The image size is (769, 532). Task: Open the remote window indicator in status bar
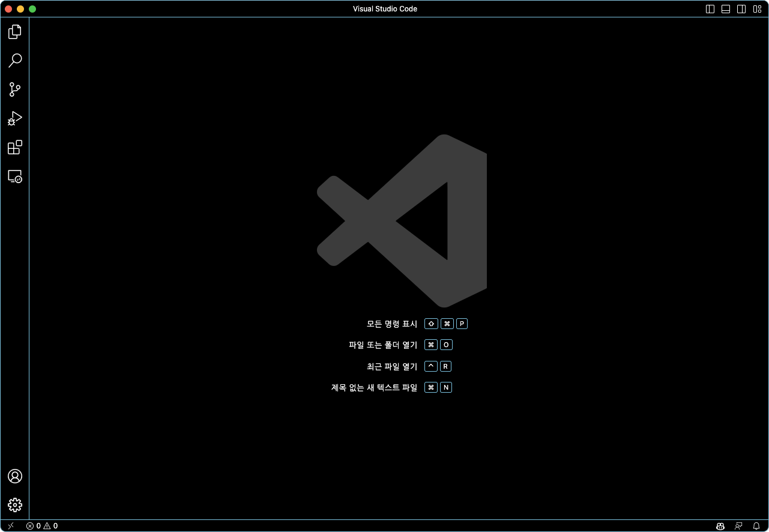(11, 526)
